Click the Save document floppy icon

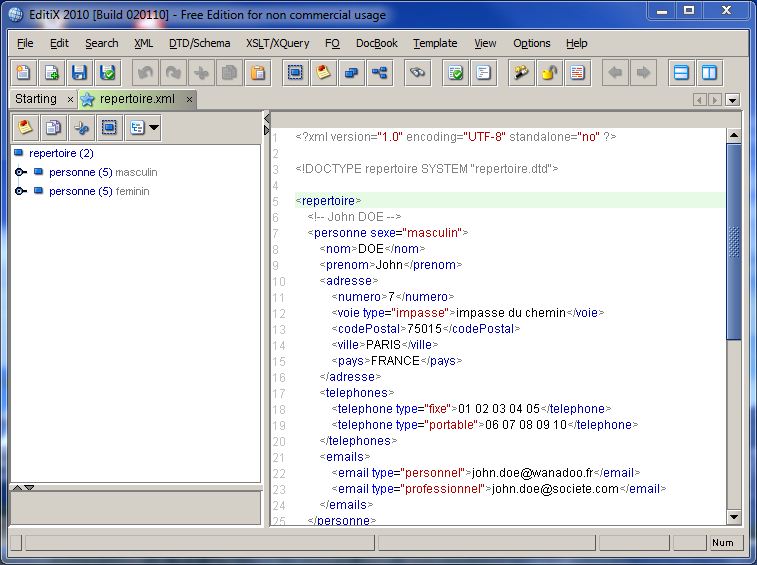click(79, 73)
